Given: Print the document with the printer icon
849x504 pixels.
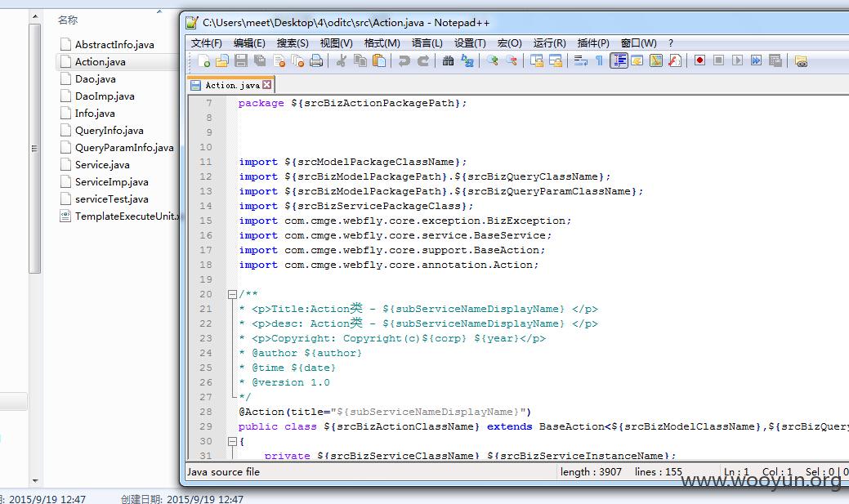Looking at the screenshot, I should [316, 60].
